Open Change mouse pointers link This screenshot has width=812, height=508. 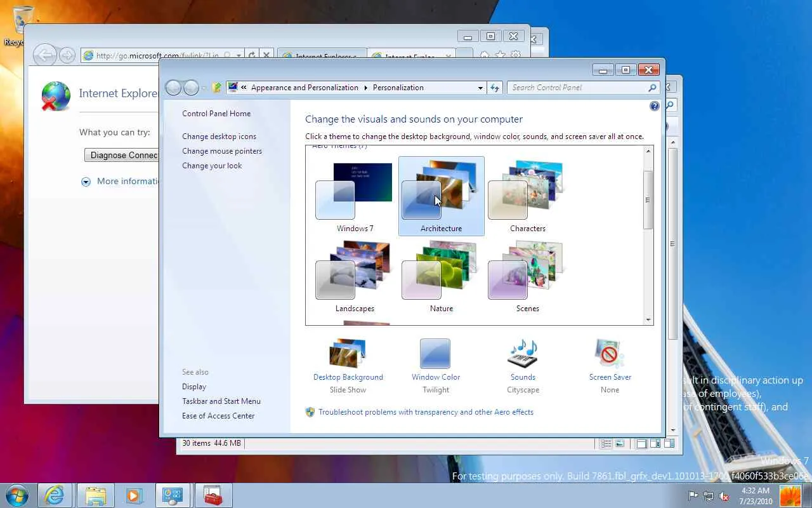222,151
